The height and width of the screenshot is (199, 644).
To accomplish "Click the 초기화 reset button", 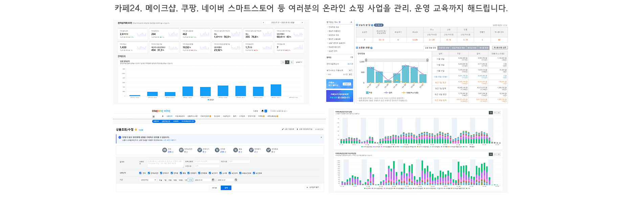I will [x=214, y=188].
